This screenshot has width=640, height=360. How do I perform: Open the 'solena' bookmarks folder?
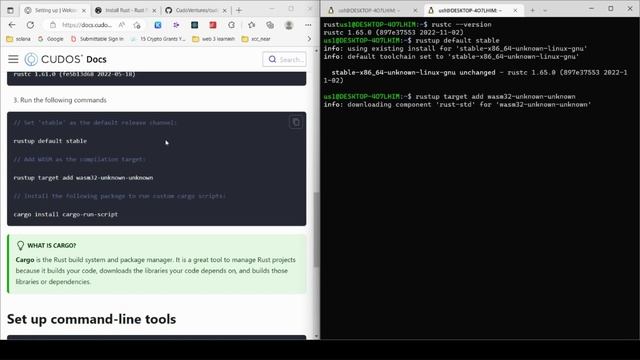coord(19,39)
